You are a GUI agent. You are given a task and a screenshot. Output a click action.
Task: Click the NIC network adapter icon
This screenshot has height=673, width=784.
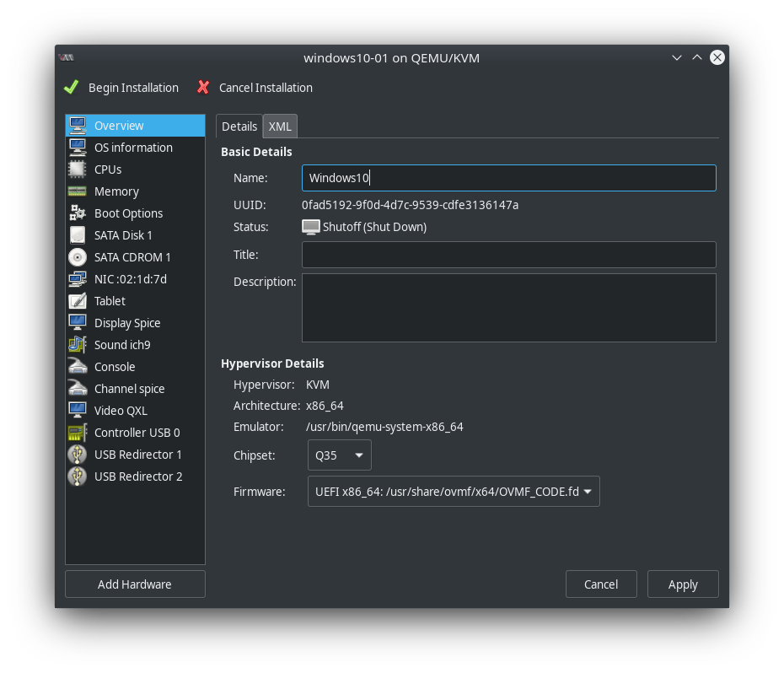tap(78, 279)
